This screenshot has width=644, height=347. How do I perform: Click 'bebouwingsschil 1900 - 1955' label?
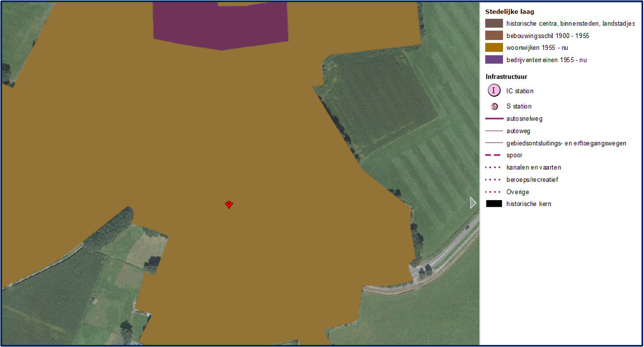(548, 36)
